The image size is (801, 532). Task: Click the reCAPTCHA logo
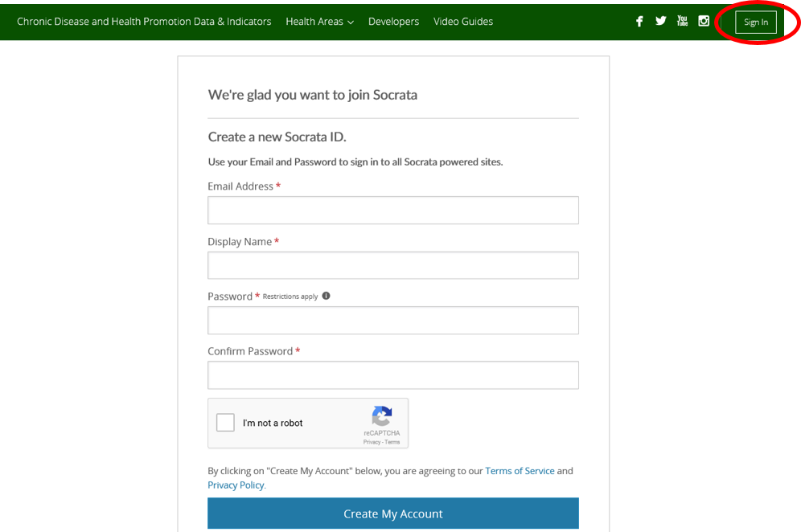click(381, 416)
